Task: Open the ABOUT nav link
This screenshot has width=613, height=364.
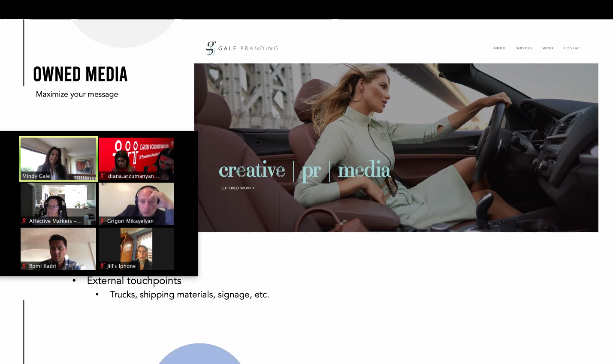Action: 499,48
